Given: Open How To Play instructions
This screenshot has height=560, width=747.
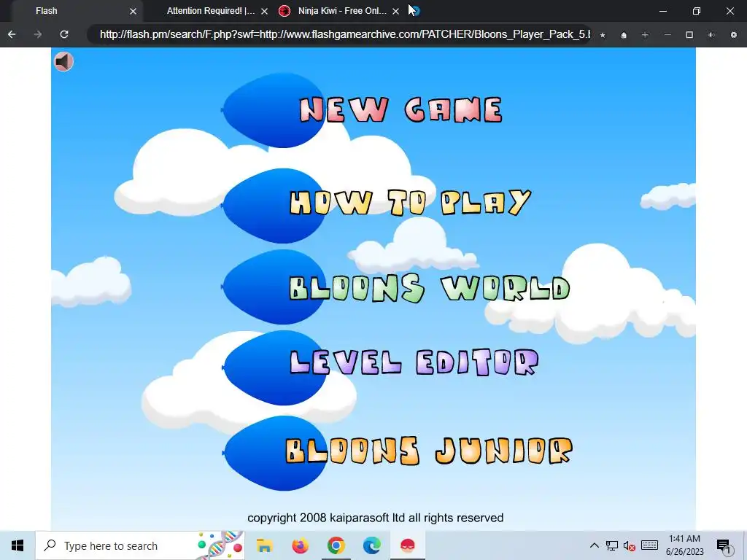Looking at the screenshot, I should point(410,203).
